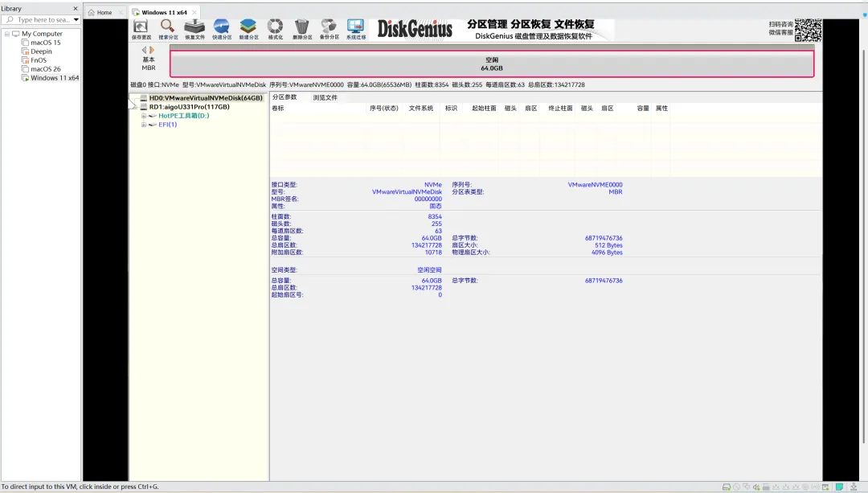Click the 保存更改 (Save Changes) toolbar icon
Screen dimensions: 868x493
[141, 30]
